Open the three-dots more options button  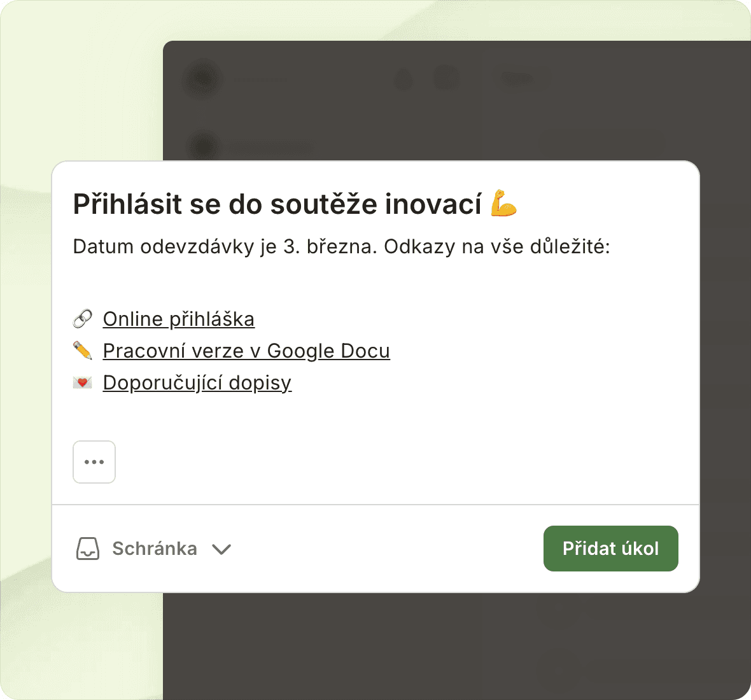(x=94, y=462)
